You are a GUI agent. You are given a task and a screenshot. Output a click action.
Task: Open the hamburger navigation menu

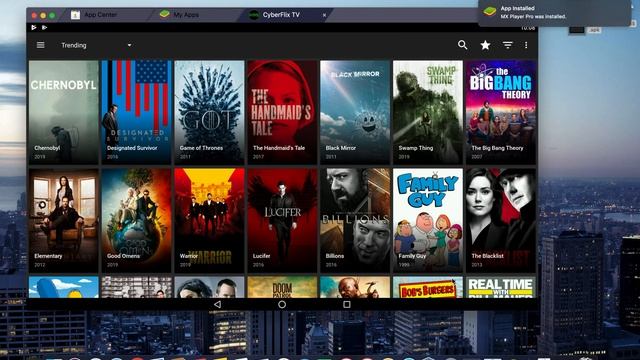(40, 45)
